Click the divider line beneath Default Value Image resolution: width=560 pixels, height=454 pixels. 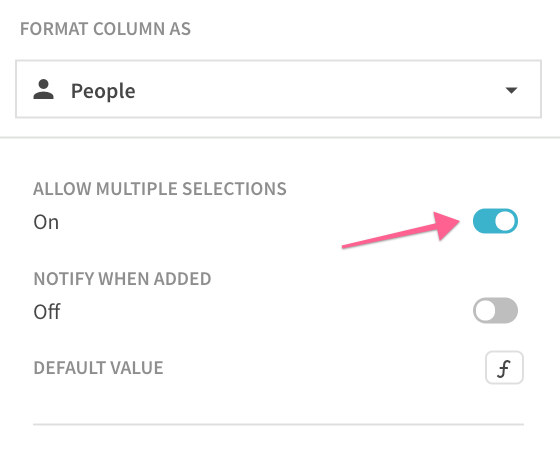pos(278,424)
